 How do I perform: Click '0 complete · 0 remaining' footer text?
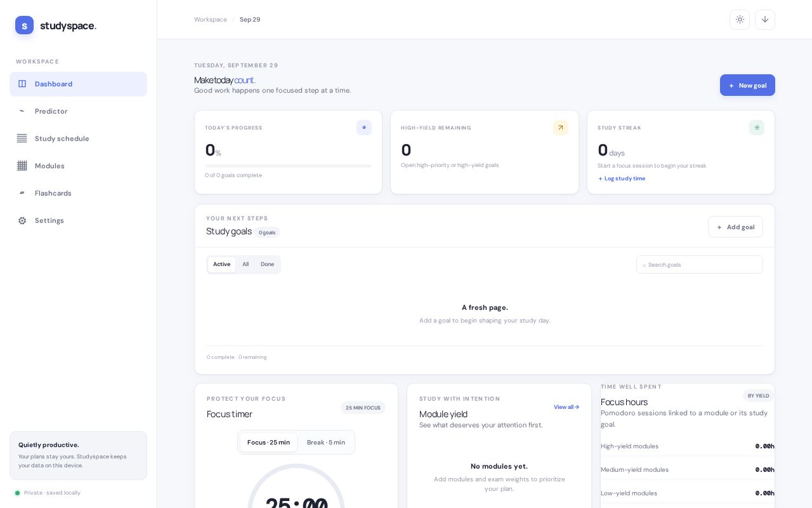pyautogui.click(x=237, y=357)
